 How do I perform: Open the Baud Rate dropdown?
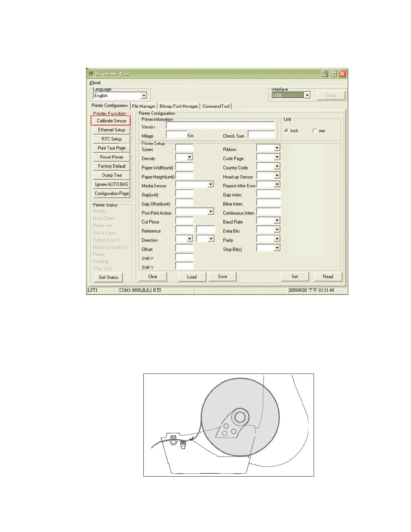tap(277, 221)
